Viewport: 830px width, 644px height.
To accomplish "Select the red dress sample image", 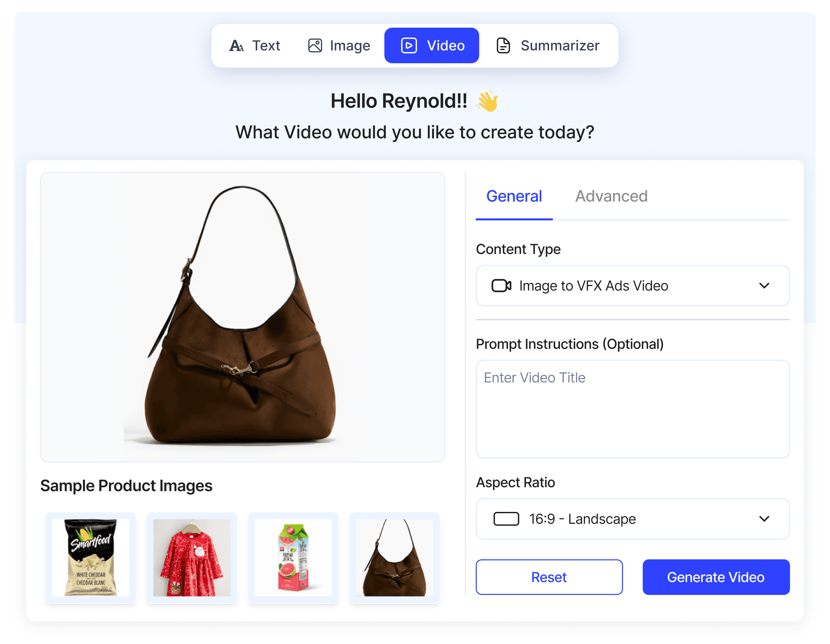I will pos(192,557).
